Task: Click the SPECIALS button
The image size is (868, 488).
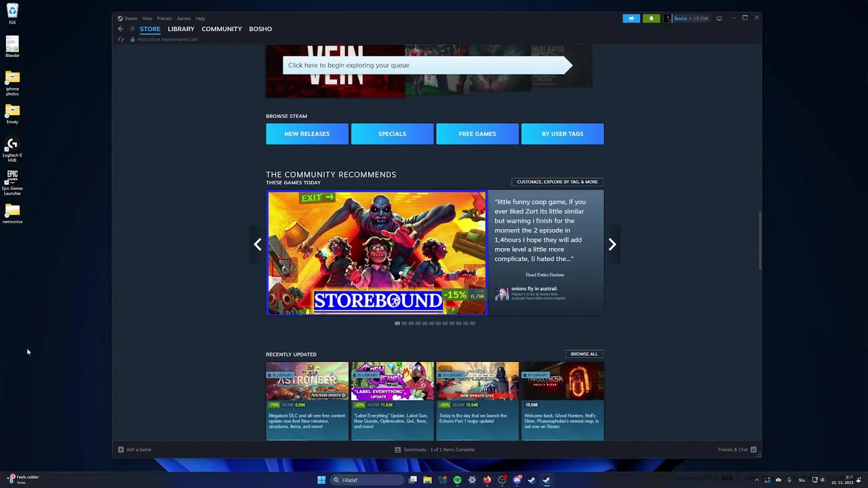Action: pyautogui.click(x=392, y=134)
